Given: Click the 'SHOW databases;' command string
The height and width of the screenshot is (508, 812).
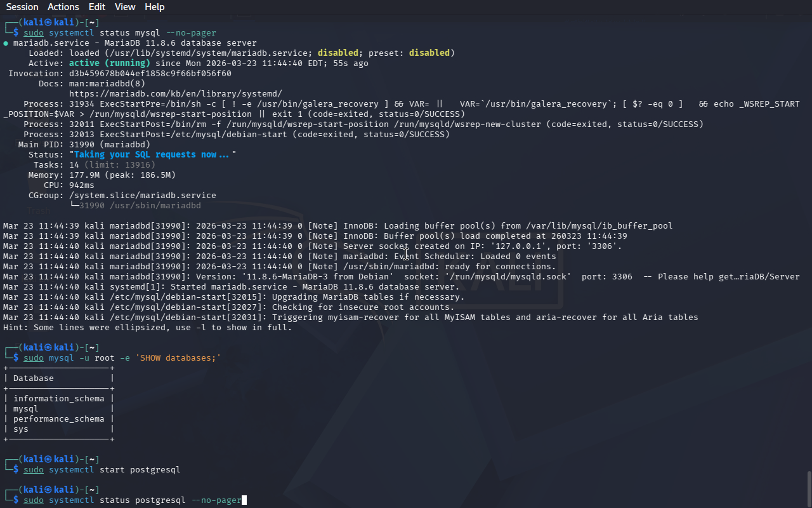Looking at the screenshot, I should (x=178, y=358).
